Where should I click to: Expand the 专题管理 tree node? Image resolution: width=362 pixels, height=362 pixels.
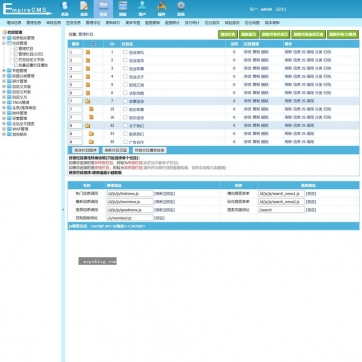point(4,71)
